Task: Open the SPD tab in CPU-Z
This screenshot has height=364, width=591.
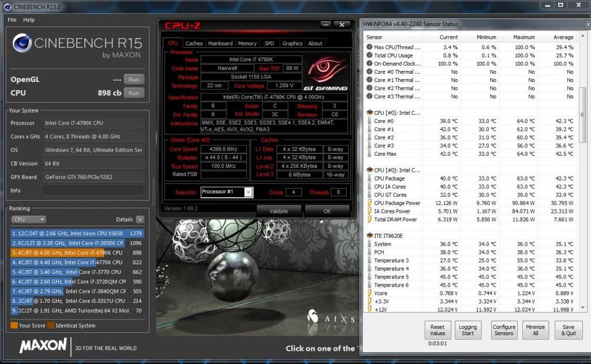Action: [269, 43]
